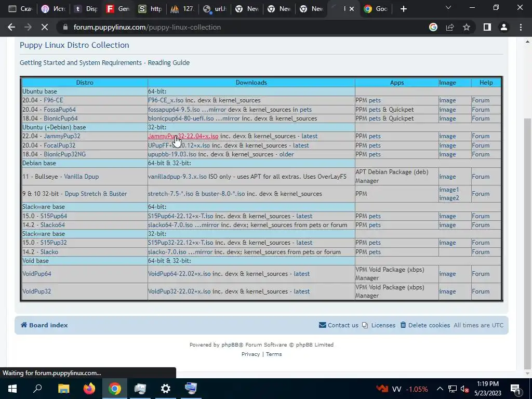
Task: Open Quickpet link in FossaPup64 row
Action: [x=401, y=110]
